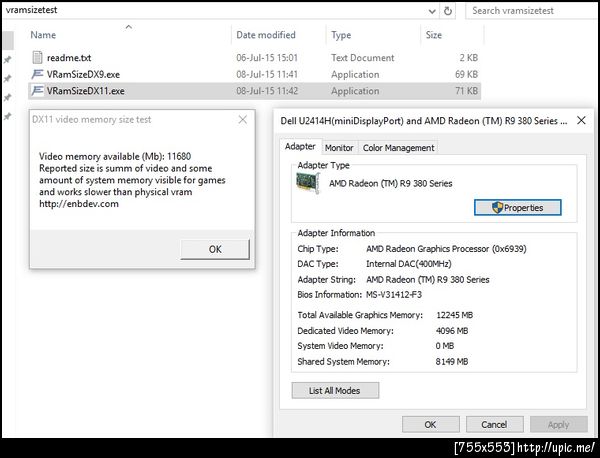
Task: Click the greyed-out Apply button
Action: [x=559, y=424]
